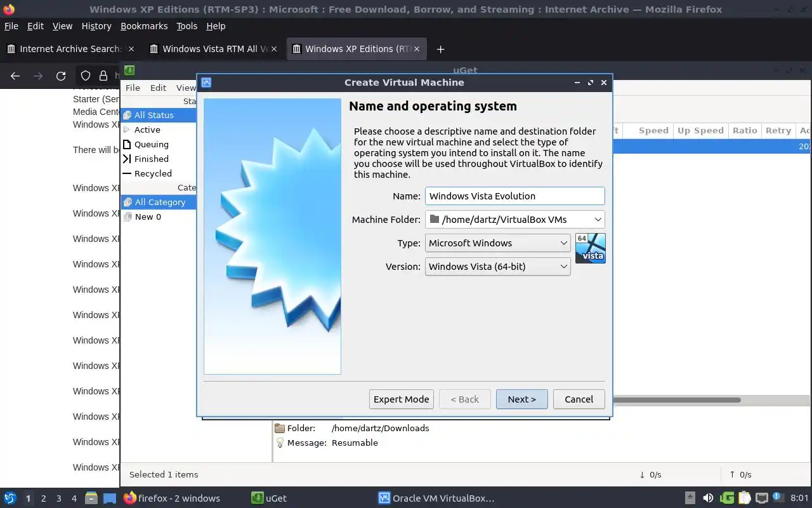Open the Version dropdown Windows Vista (64-bit)
Screen dimensions: 812x508
click(497, 266)
